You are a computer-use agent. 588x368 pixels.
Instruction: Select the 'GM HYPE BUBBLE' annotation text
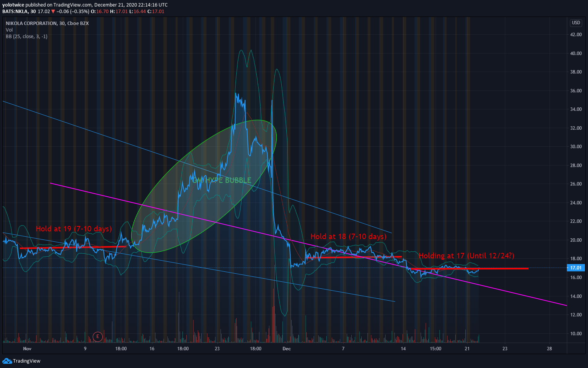click(222, 180)
